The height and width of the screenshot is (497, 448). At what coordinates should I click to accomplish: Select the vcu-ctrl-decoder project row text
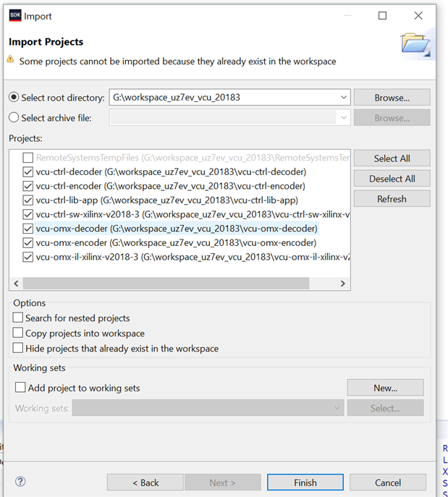[172, 171]
